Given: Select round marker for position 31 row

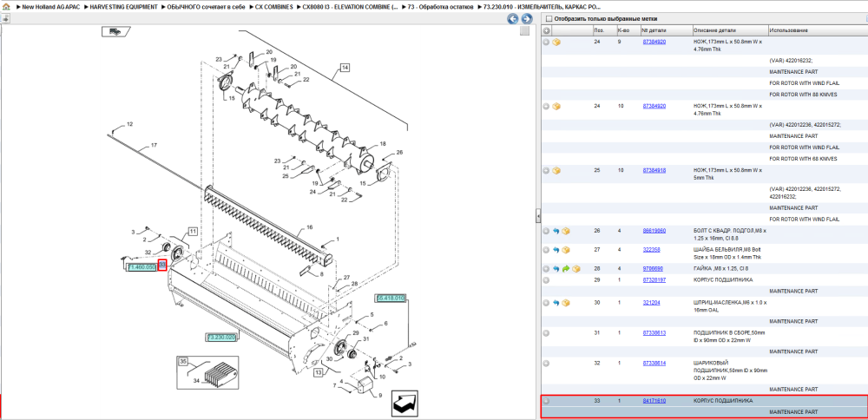Looking at the screenshot, I should (x=546, y=333).
